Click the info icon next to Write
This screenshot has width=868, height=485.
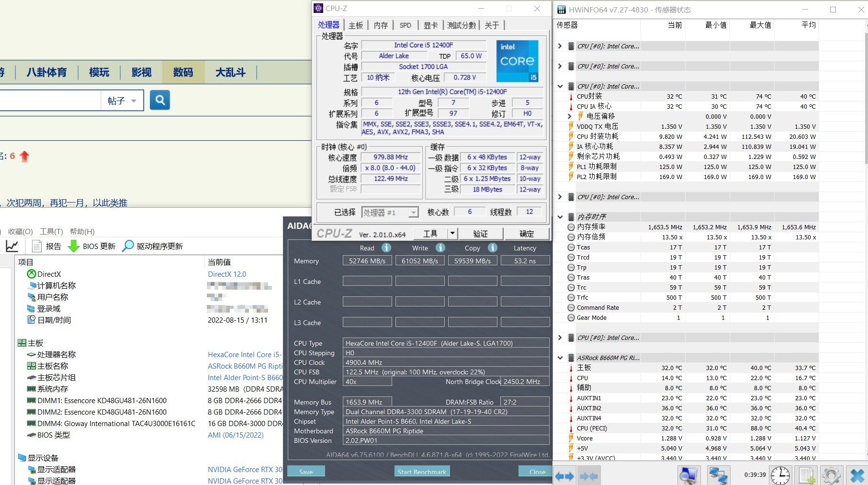coord(440,248)
